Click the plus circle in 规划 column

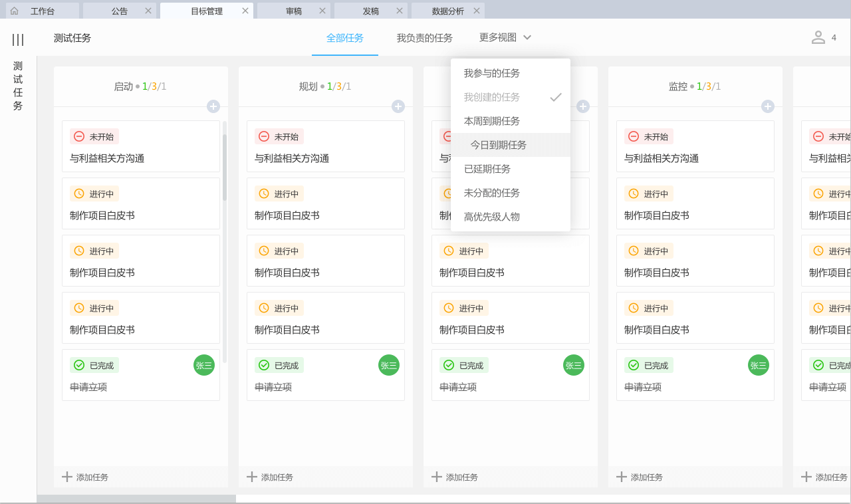point(398,106)
